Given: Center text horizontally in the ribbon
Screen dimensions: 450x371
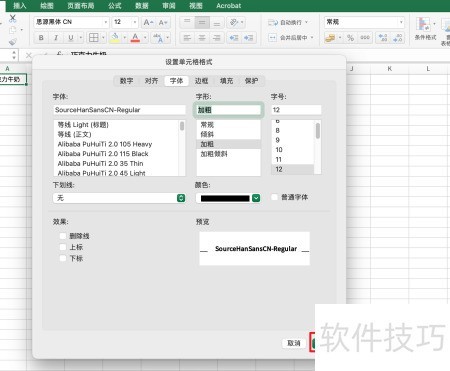Looking at the screenshot, I should 202,38.
